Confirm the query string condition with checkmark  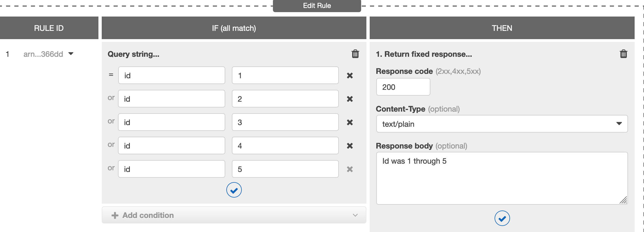point(234,190)
